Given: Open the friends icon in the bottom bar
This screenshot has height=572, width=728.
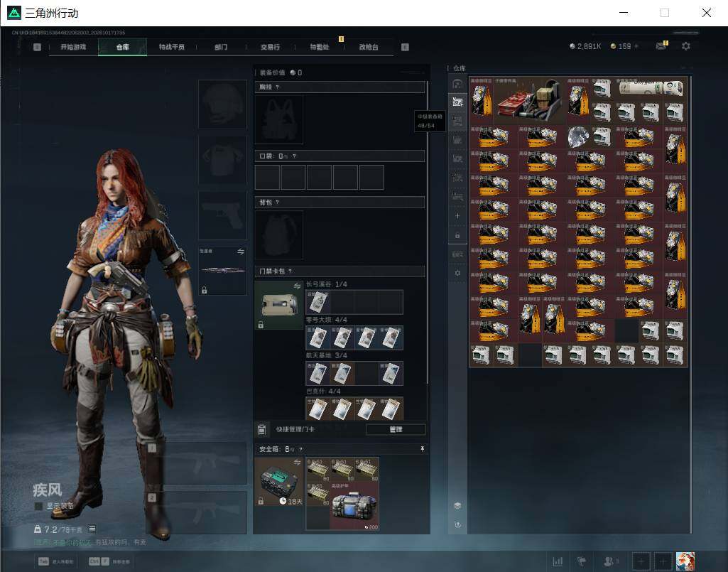Looking at the screenshot, I should pos(610,561).
